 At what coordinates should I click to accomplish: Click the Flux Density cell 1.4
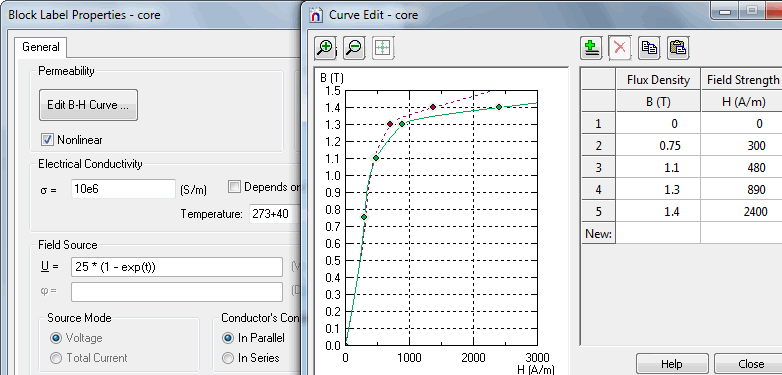click(x=658, y=211)
